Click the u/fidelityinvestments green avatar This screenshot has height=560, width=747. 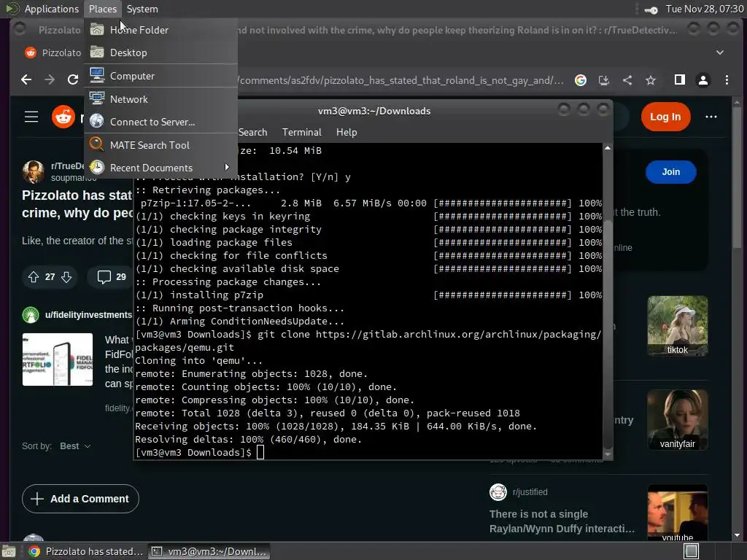(31, 315)
